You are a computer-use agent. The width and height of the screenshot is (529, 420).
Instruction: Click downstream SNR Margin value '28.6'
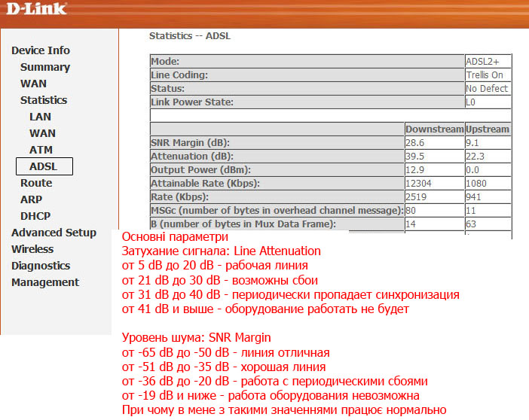414,142
